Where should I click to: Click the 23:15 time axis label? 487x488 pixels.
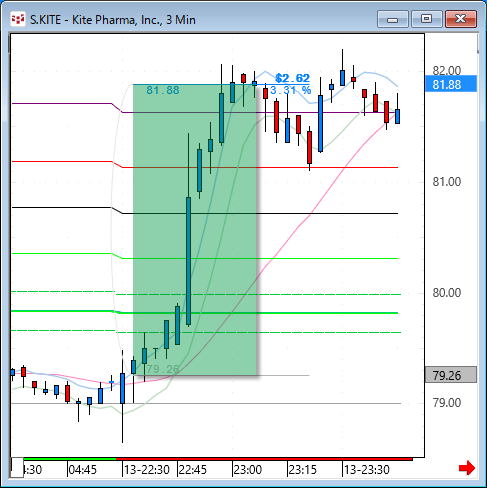pos(303,470)
